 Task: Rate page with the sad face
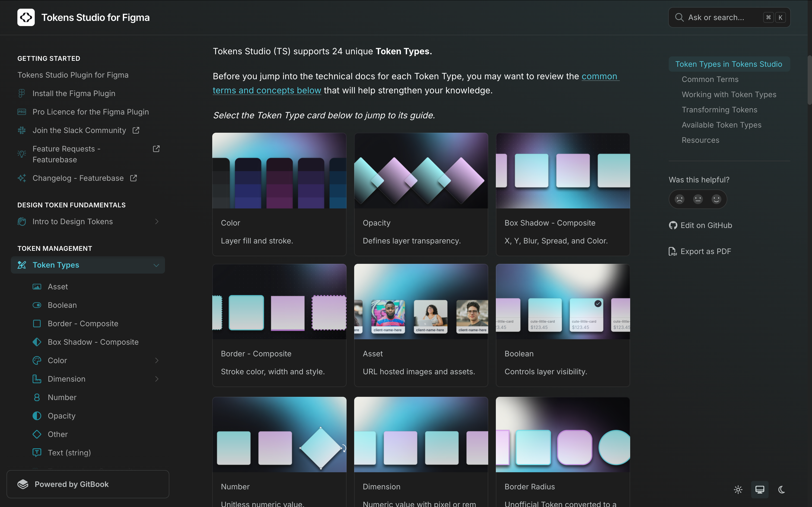coord(680,199)
